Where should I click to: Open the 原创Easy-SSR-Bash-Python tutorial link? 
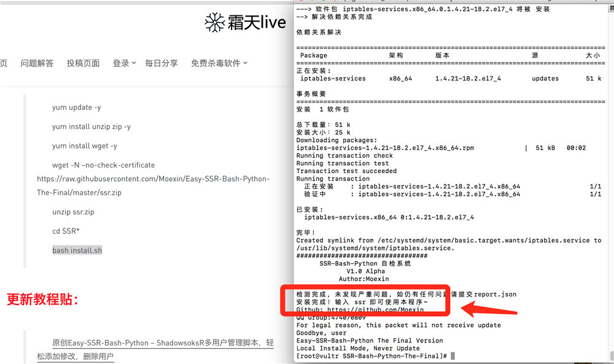coord(155,349)
